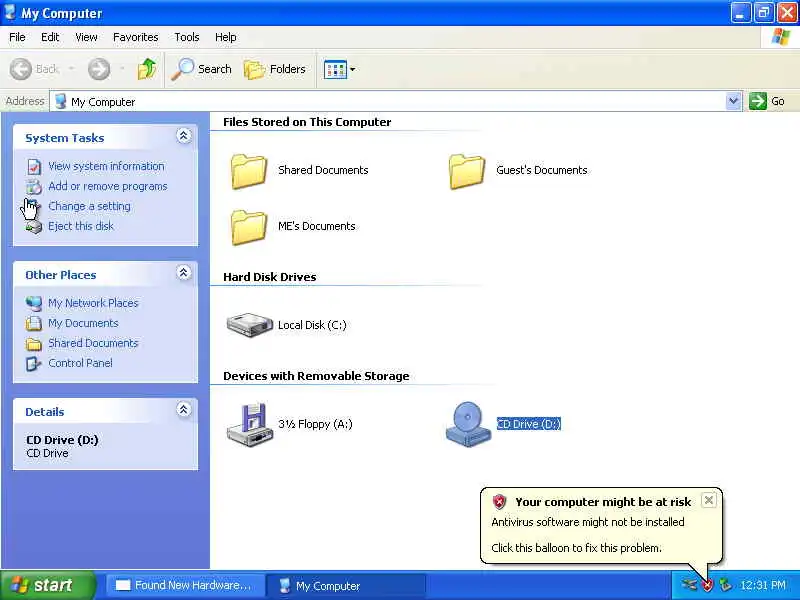Click the address bar field
Viewport: 800px width, 600px height.
pyautogui.click(x=388, y=102)
